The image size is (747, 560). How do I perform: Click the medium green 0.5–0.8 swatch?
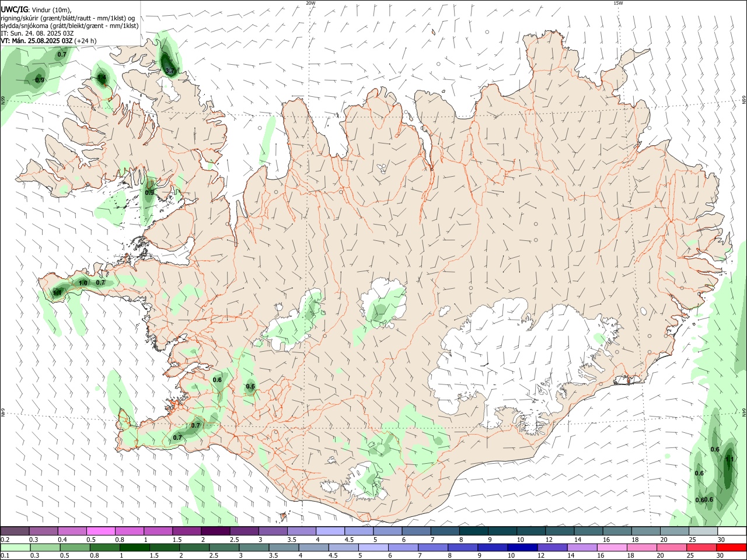pos(75,548)
